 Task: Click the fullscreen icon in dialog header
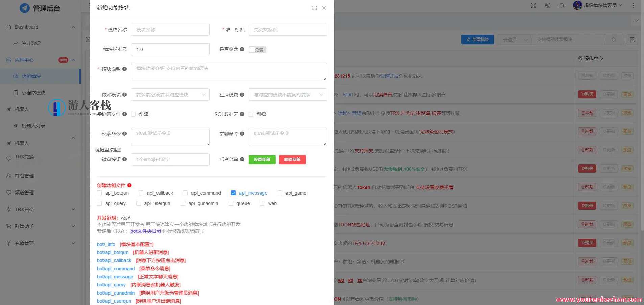click(x=314, y=8)
